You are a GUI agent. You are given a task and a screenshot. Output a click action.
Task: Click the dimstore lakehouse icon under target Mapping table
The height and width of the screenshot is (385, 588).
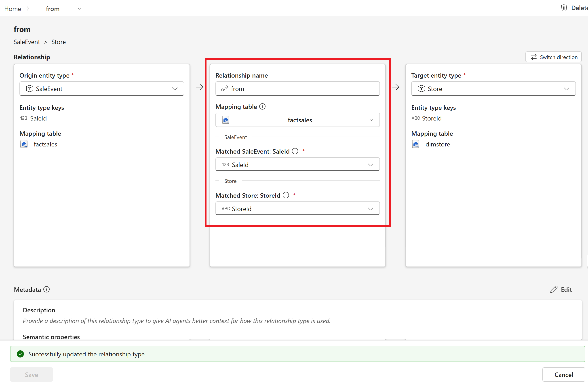click(x=416, y=144)
